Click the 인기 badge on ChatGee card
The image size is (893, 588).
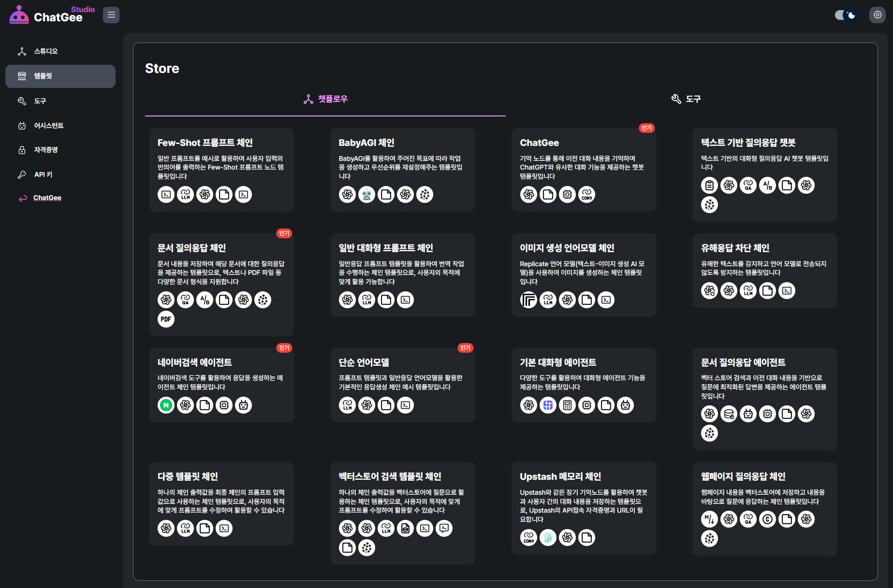646,128
